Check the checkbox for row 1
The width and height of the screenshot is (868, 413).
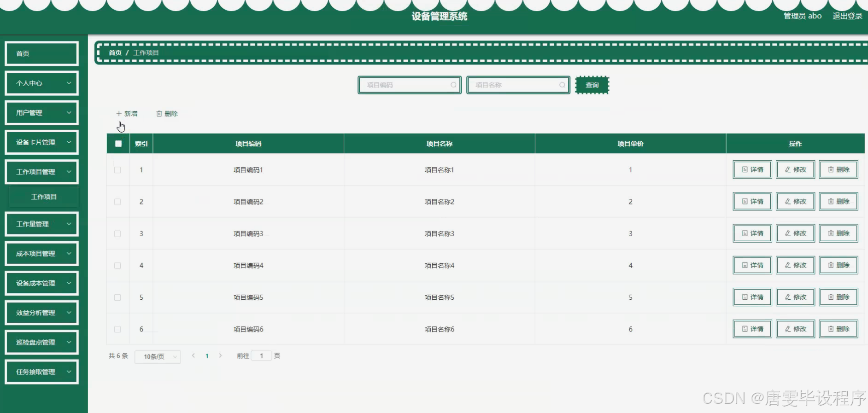click(117, 170)
